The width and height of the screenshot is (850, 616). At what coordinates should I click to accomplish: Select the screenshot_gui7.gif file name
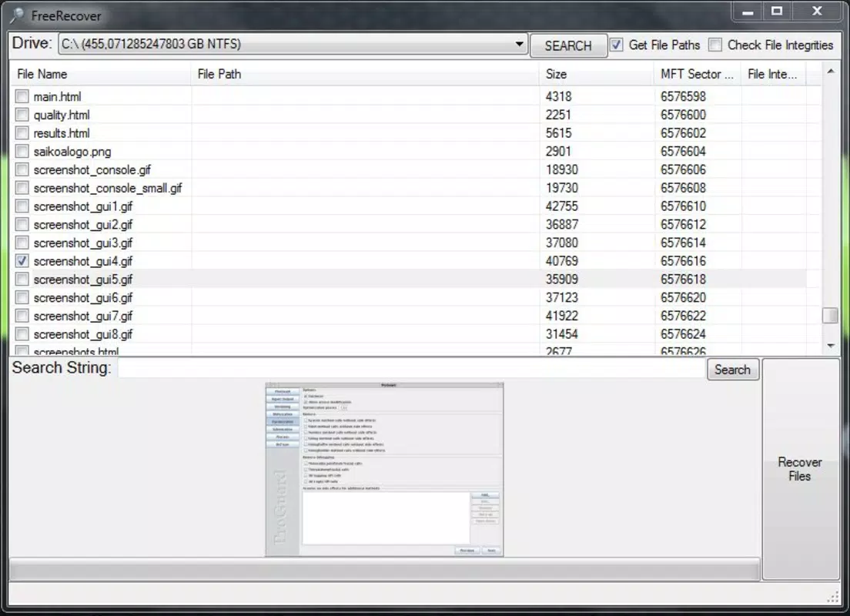click(83, 316)
